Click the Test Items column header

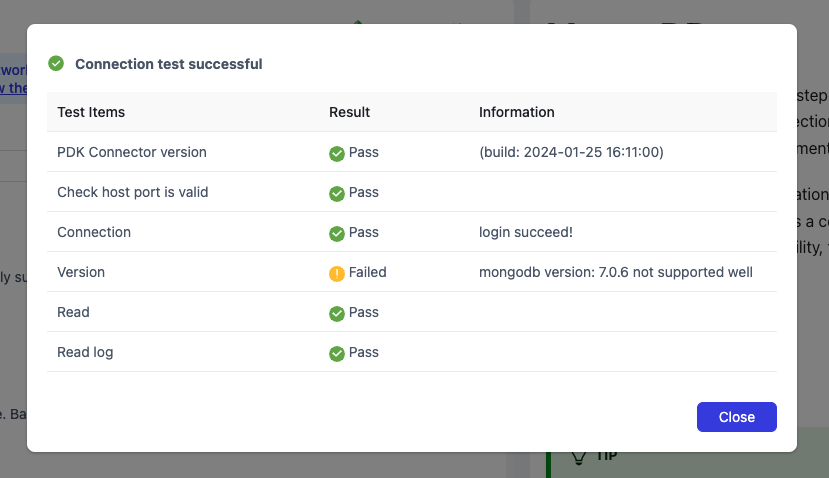coord(91,112)
